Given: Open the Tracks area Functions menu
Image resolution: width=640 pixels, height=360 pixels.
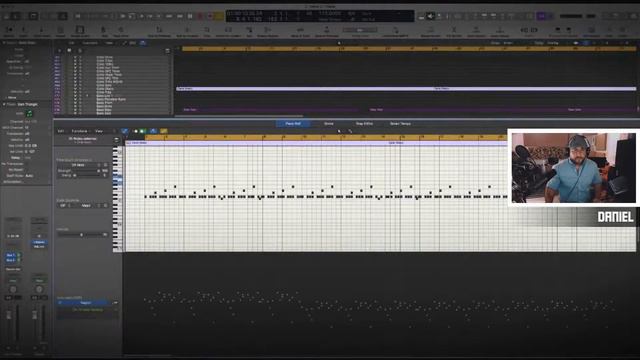Looking at the screenshot, I should [90, 43].
